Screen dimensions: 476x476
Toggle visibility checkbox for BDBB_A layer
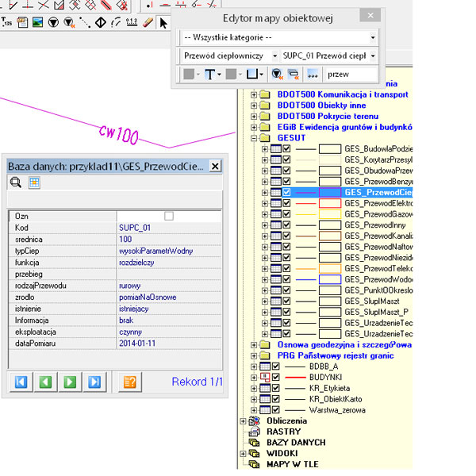[x=275, y=366]
